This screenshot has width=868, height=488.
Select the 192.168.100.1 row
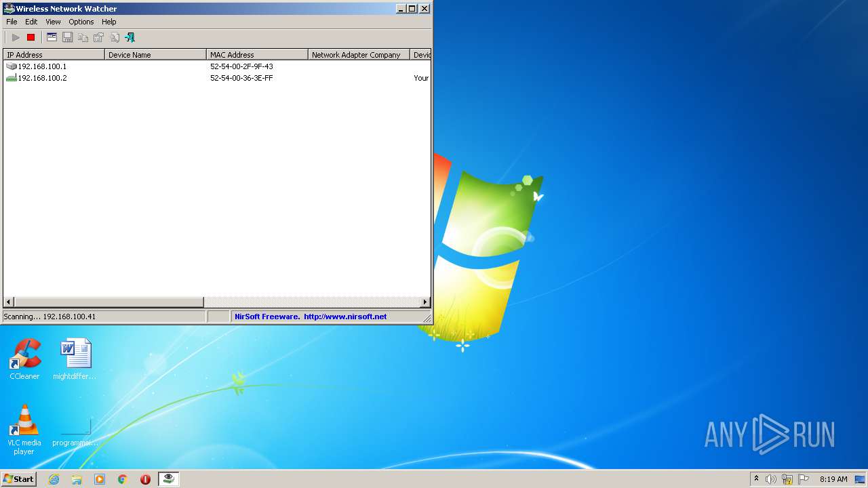(x=217, y=66)
